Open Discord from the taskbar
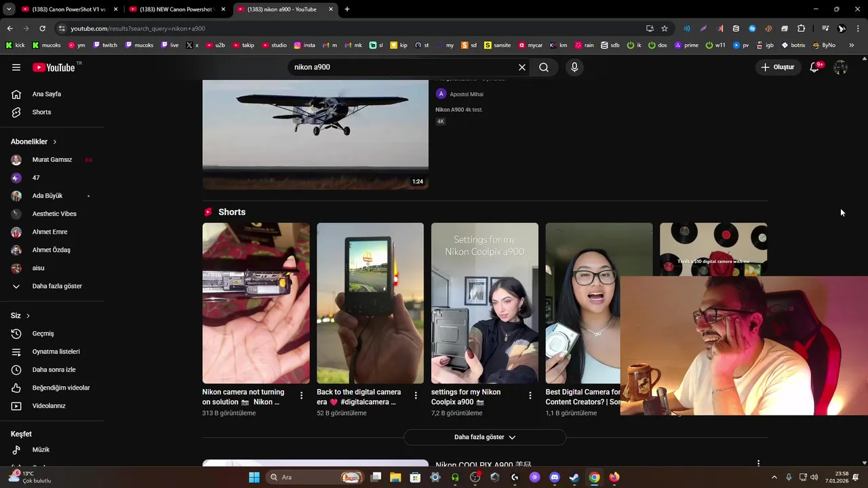 point(555,477)
